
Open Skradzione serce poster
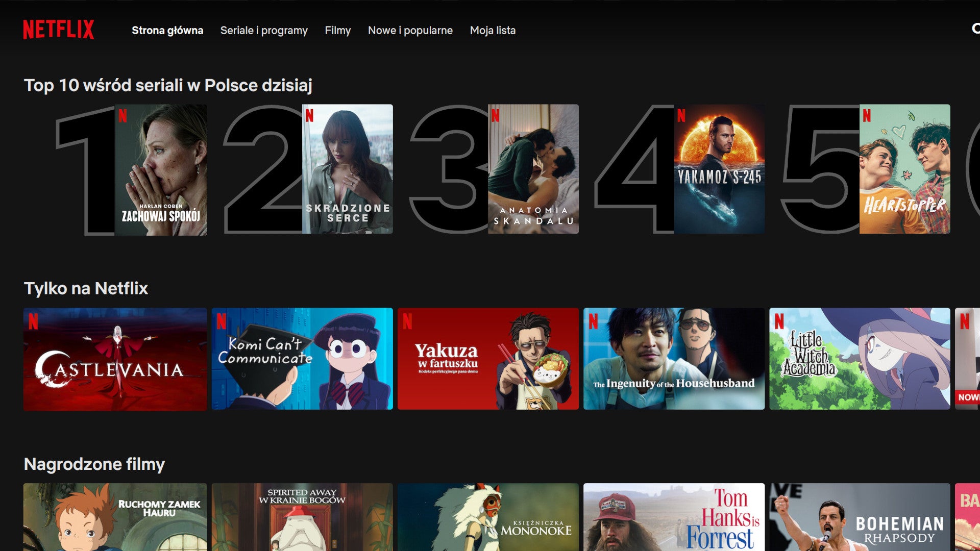[348, 169]
